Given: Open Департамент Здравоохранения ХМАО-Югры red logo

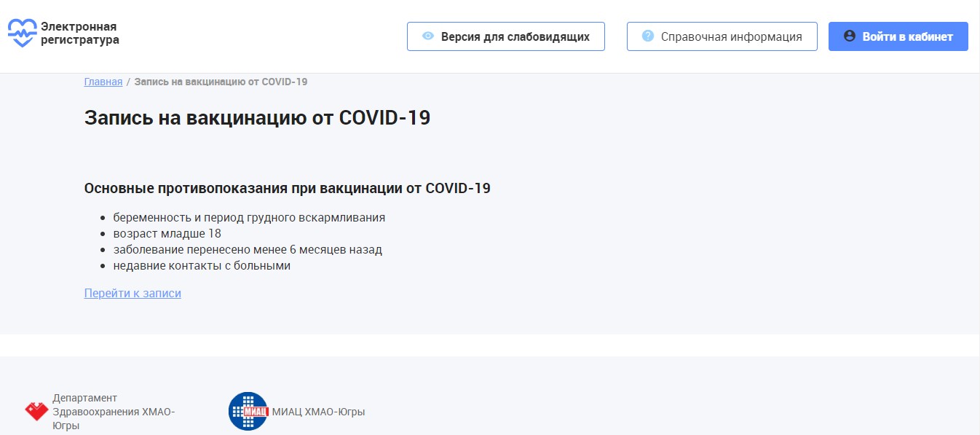Looking at the screenshot, I should tap(36, 412).
